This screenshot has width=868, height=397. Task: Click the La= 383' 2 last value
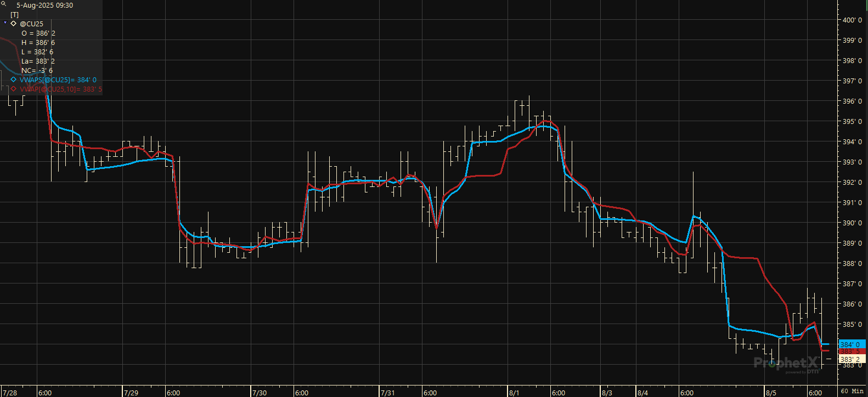[x=38, y=61]
